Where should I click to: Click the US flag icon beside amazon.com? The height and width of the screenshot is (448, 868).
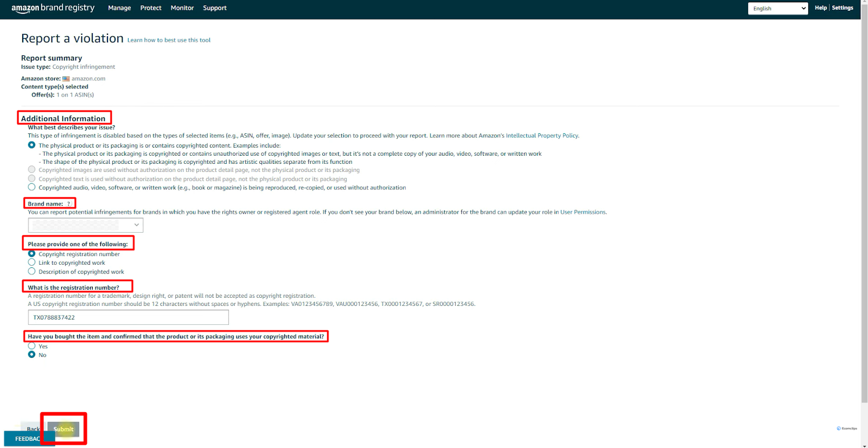(66, 79)
